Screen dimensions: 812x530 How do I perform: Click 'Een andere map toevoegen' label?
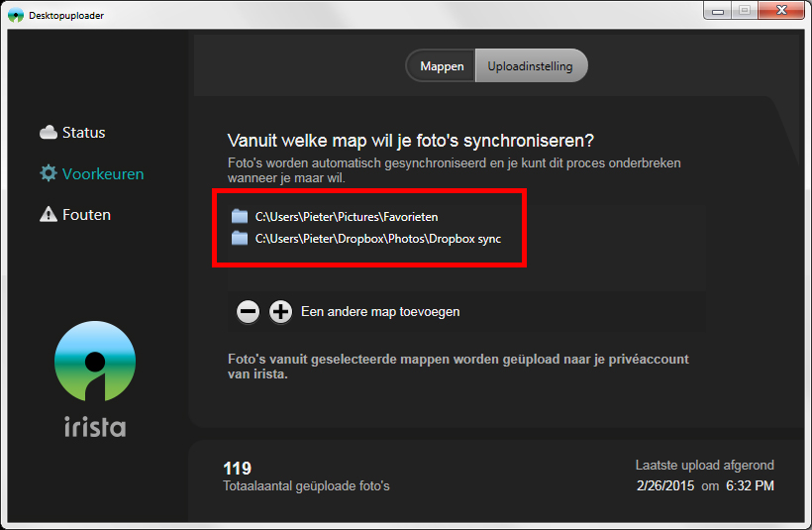[380, 312]
